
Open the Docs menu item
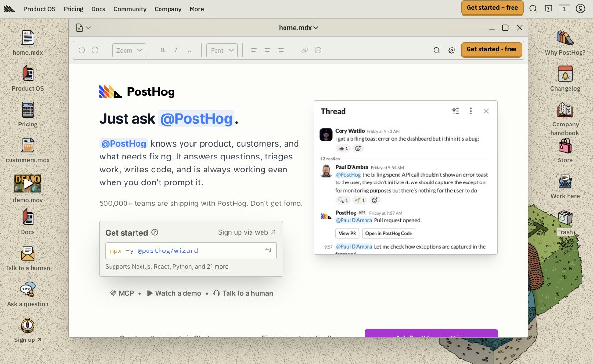tap(98, 9)
